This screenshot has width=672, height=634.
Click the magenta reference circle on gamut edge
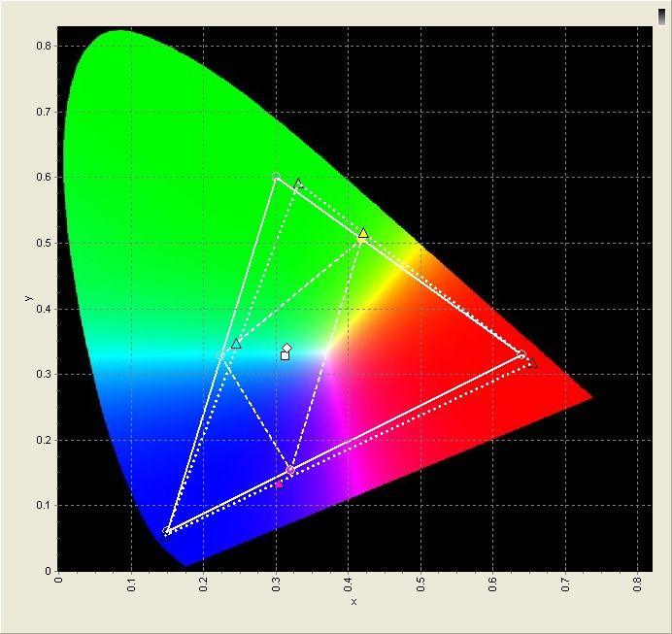point(290,470)
